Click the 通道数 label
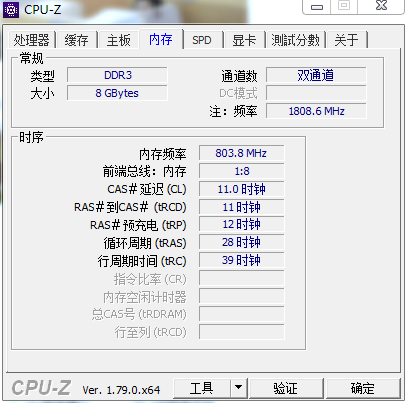 (x=239, y=76)
